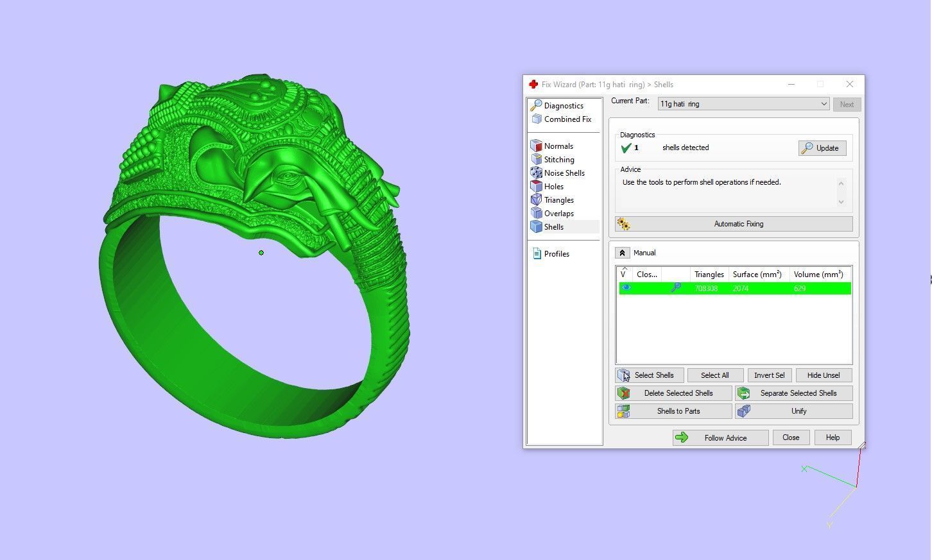This screenshot has width=932, height=560.
Task: Click the magnifier icon in the shell row
Action: [675, 288]
